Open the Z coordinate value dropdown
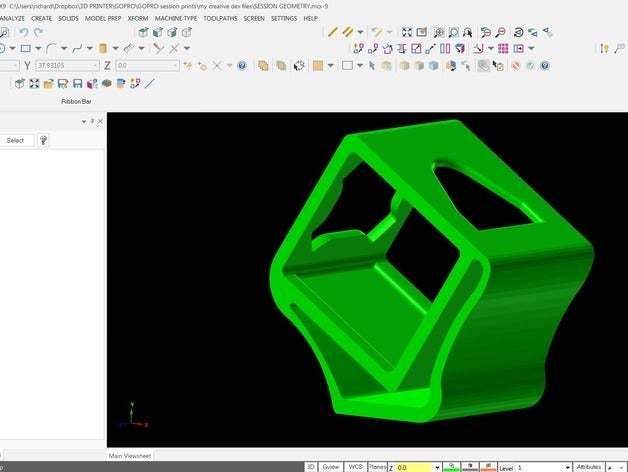This screenshot has width=628, height=472. (x=175, y=65)
